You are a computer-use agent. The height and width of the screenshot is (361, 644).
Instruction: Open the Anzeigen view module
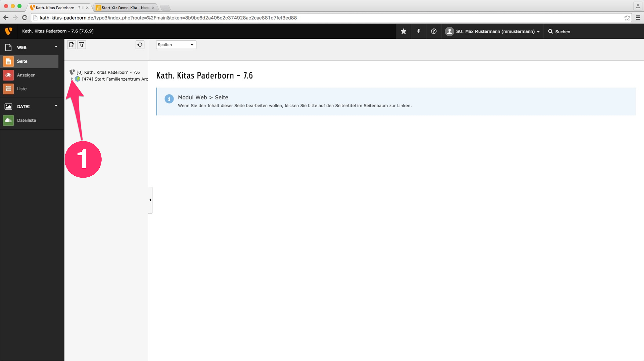pos(26,75)
